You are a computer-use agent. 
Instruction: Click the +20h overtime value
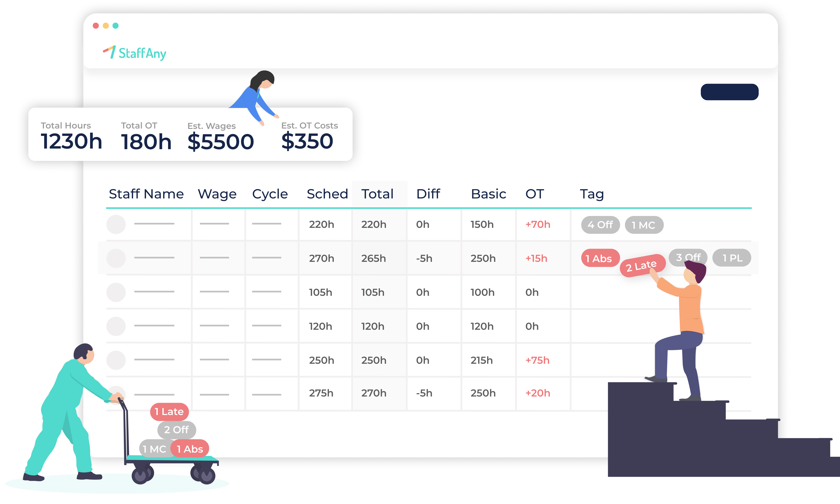point(538,393)
